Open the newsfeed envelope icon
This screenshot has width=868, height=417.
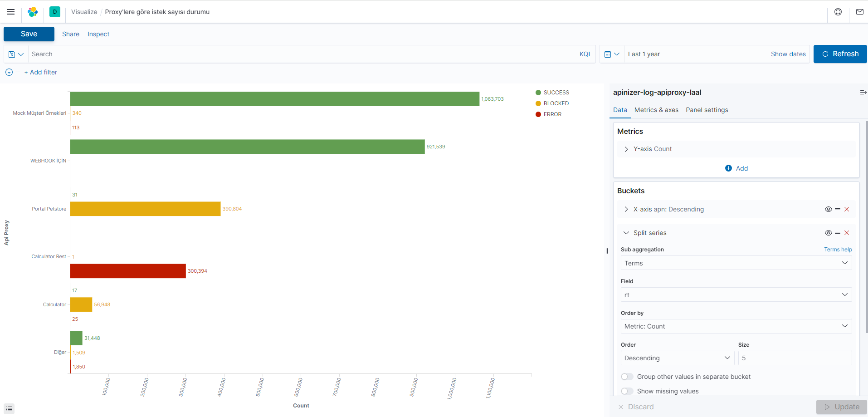860,12
